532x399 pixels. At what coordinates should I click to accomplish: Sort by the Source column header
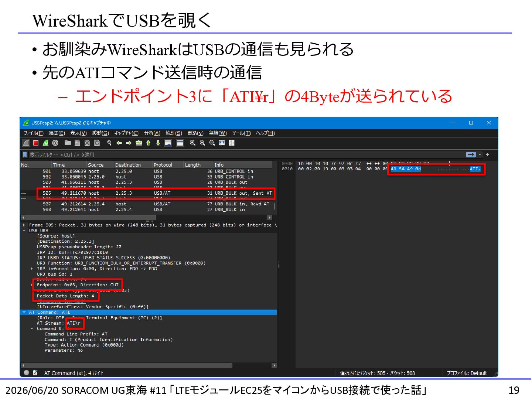point(100,165)
